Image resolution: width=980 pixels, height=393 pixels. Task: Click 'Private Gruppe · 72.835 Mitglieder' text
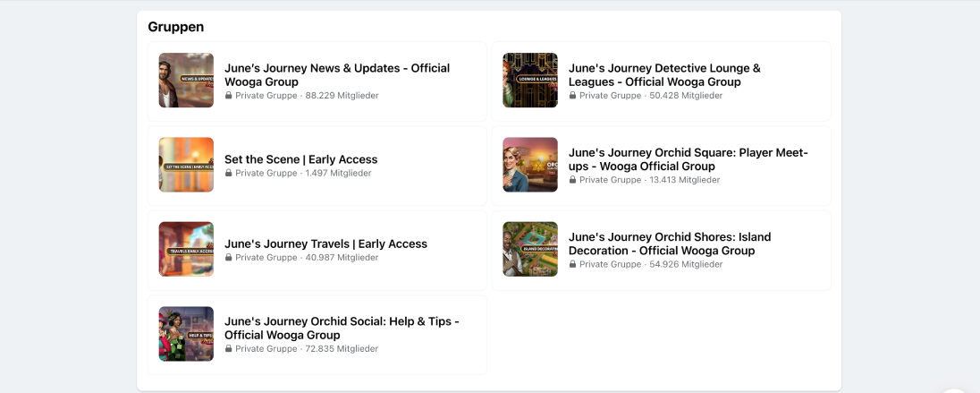[307, 349]
